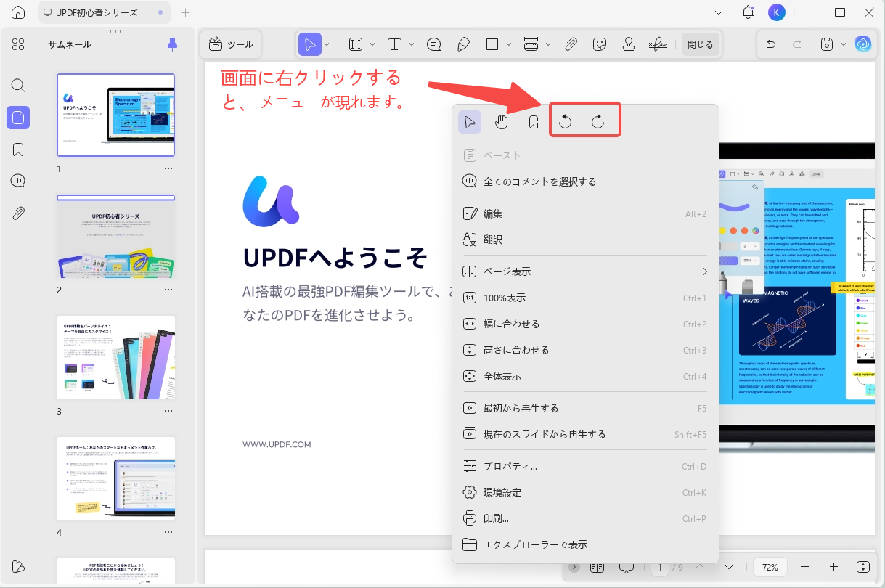Click the 閉じる button in toolbar
The image size is (885, 588).
[701, 44]
